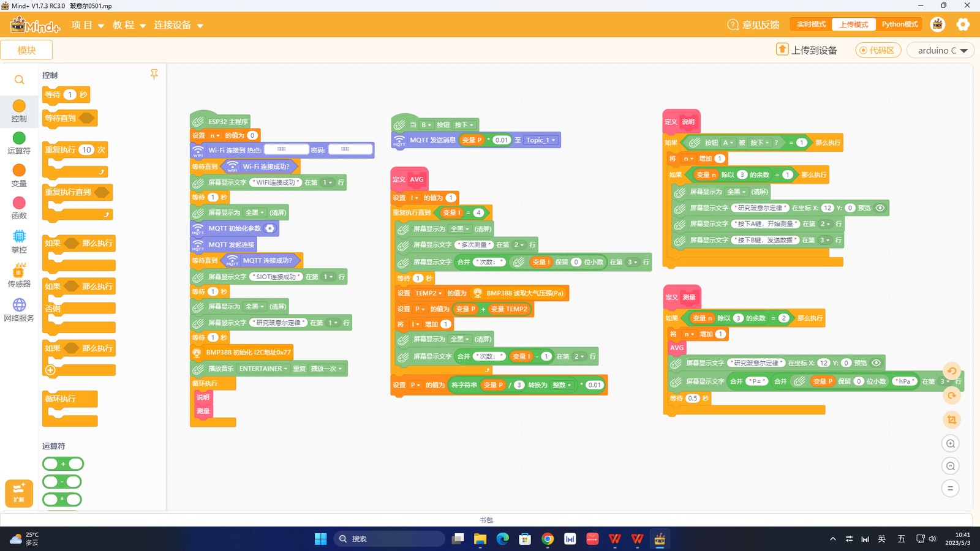Open the 扩展 extensions button
Screen dimensions: 980x551
(19, 493)
